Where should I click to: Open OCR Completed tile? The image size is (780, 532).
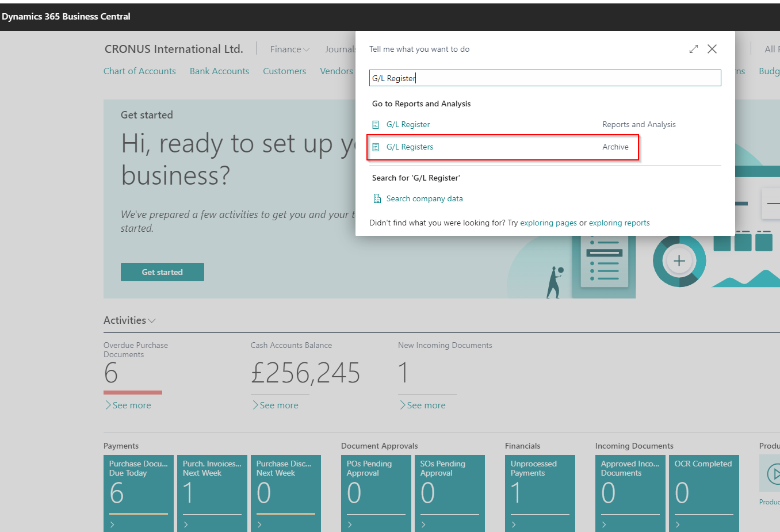click(704, 493)
